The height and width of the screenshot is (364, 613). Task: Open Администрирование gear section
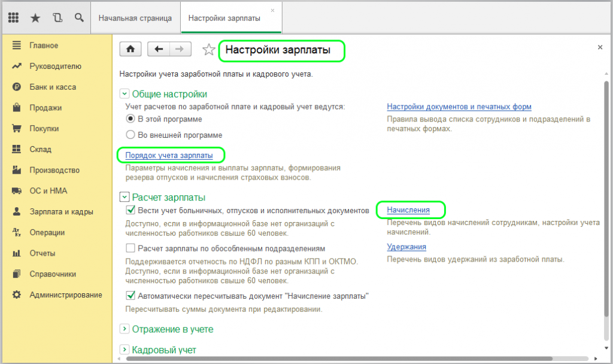pyautogui.click(x=66, y=295)
